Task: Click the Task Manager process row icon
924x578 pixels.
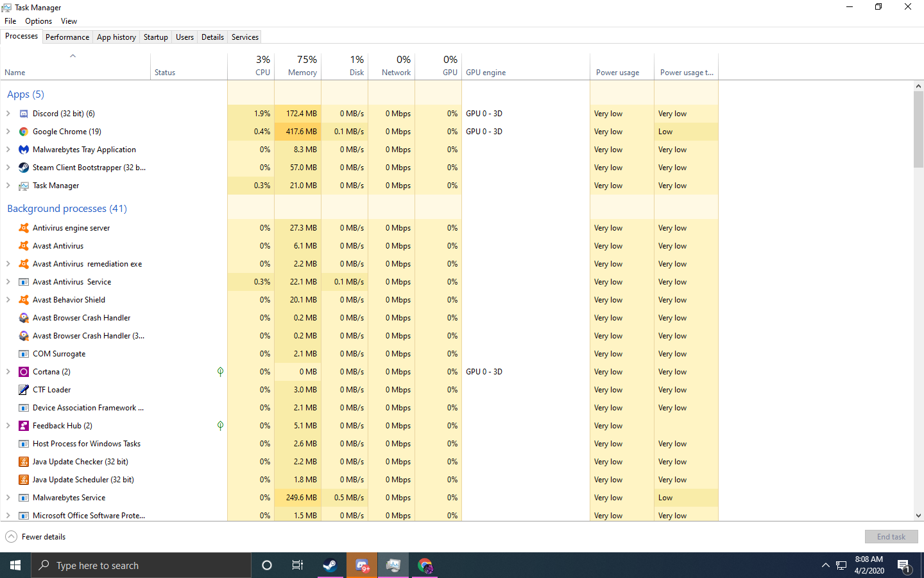Action: [24, 186]
